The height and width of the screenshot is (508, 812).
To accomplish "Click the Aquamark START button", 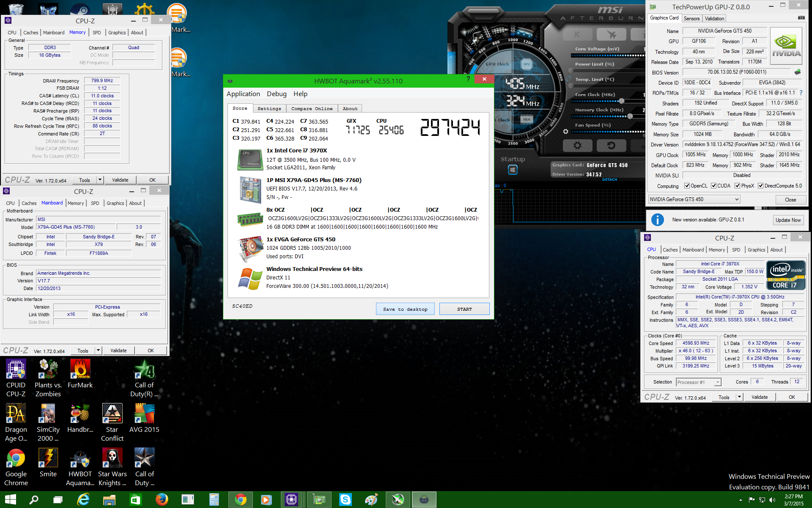I will pos(464,309).
